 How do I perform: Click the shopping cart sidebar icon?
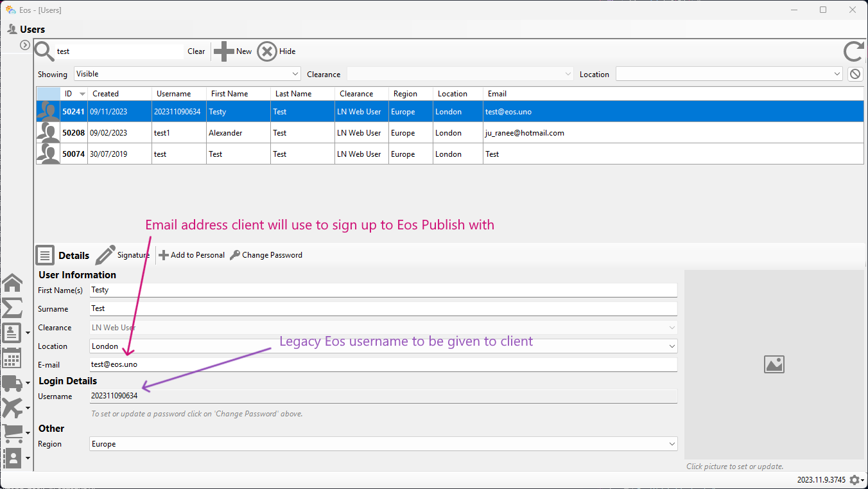tap(12, 433)
